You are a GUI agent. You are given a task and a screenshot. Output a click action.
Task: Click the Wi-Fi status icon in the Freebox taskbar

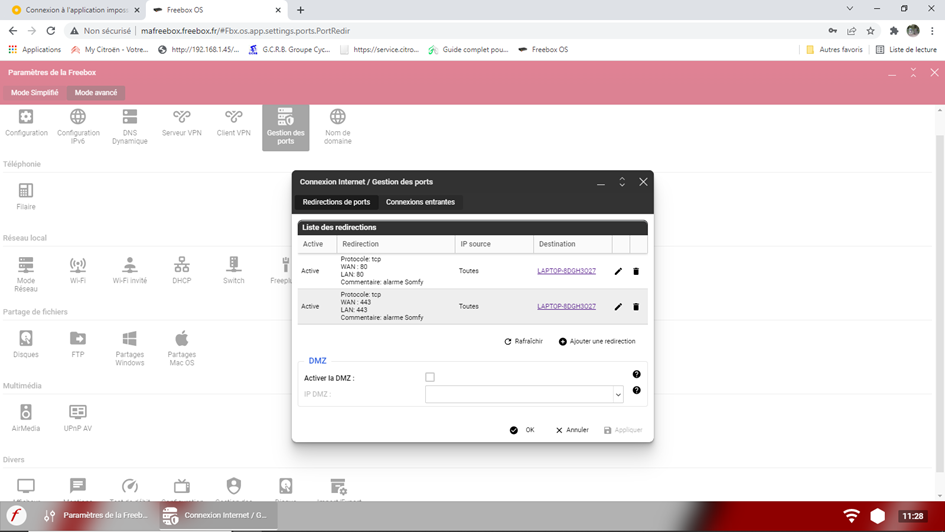point(851,516)
